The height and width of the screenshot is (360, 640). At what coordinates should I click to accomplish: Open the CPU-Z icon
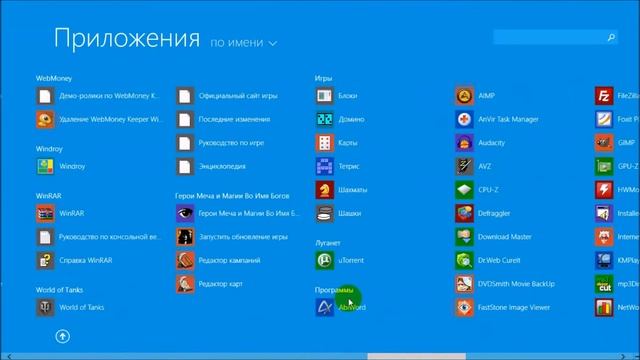(464, 190)
